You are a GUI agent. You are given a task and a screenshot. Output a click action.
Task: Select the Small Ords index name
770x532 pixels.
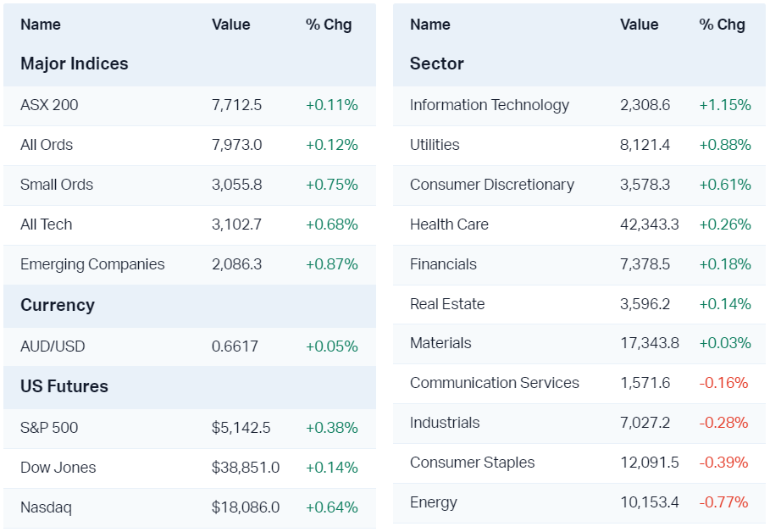(57, 185)
